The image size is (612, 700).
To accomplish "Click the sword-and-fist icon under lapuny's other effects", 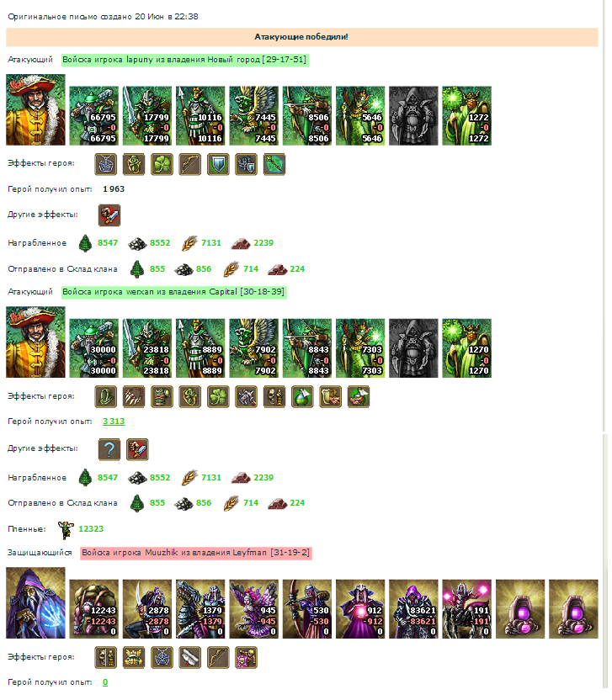I will point(109,215).
